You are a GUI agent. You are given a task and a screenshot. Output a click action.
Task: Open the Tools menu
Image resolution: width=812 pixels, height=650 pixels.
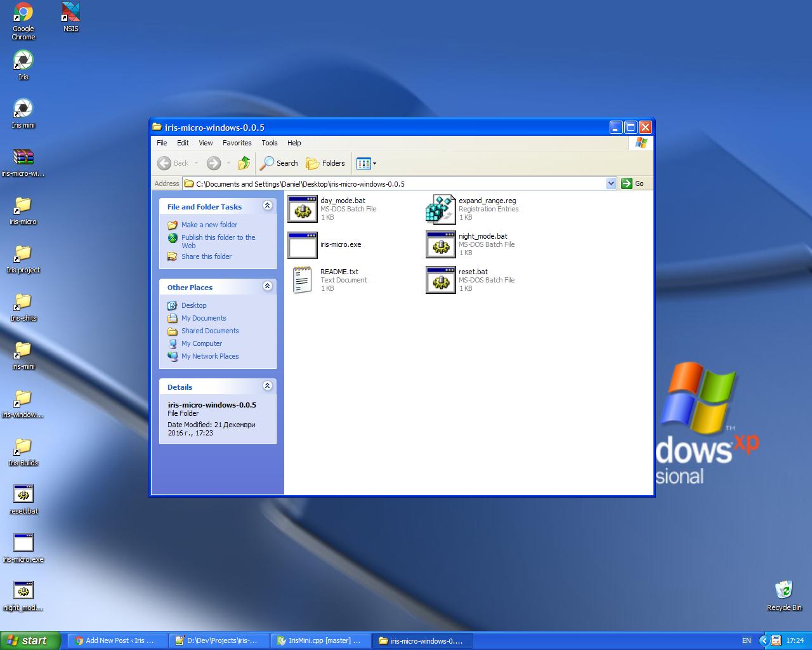pyautogui.click(x=270, y=143)
